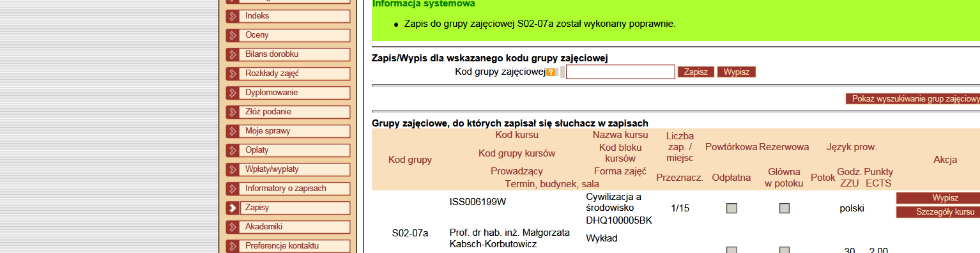Focus the Kod grupy zajęciowej input field
The height and width of the screenshot is (253, 980).
click(x=620, y=72)
